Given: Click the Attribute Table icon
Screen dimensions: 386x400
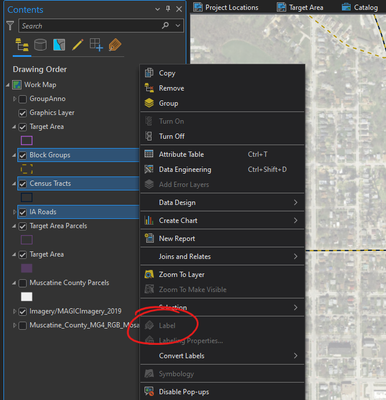Looking at the screenshot, I should (149, 154).
